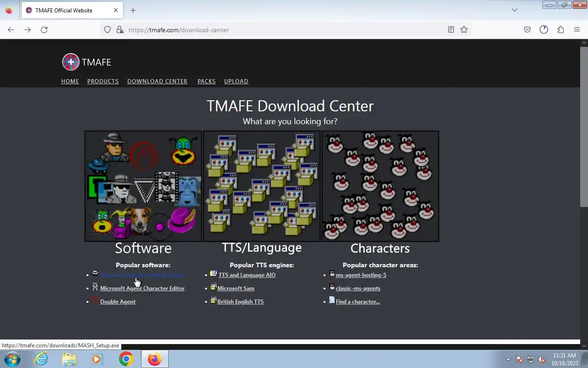
Task: Open tracking protection shield icon
Action: [107, 30]
